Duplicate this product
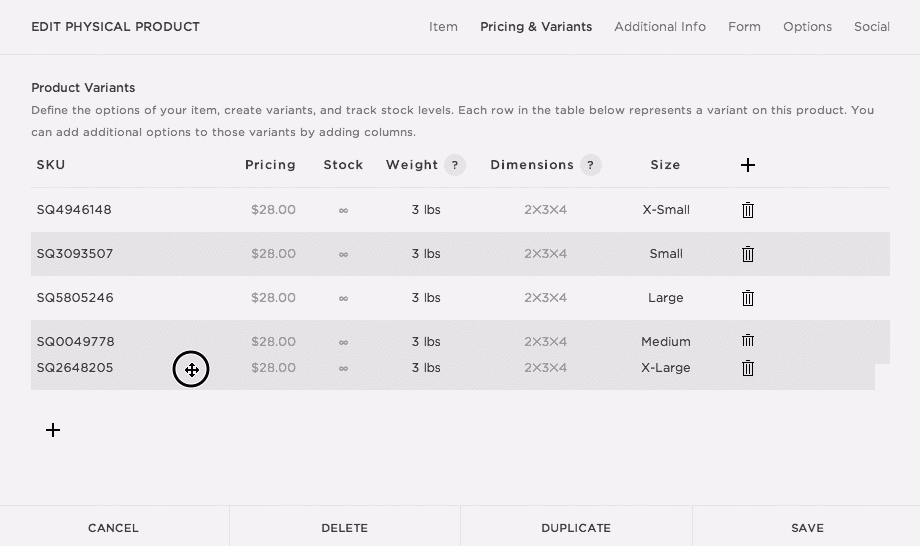 point(576,528)
